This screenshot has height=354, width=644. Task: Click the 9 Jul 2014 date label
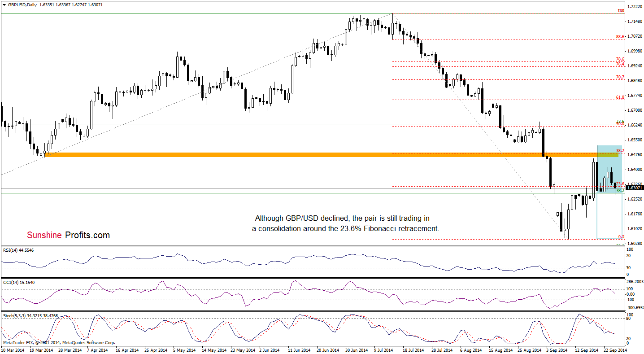point(384,349)
